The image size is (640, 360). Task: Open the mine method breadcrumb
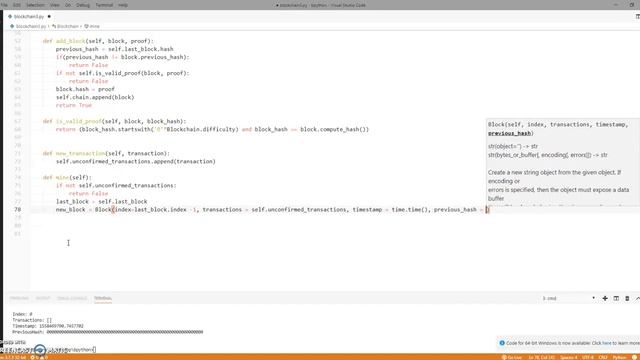coord(92,26)
